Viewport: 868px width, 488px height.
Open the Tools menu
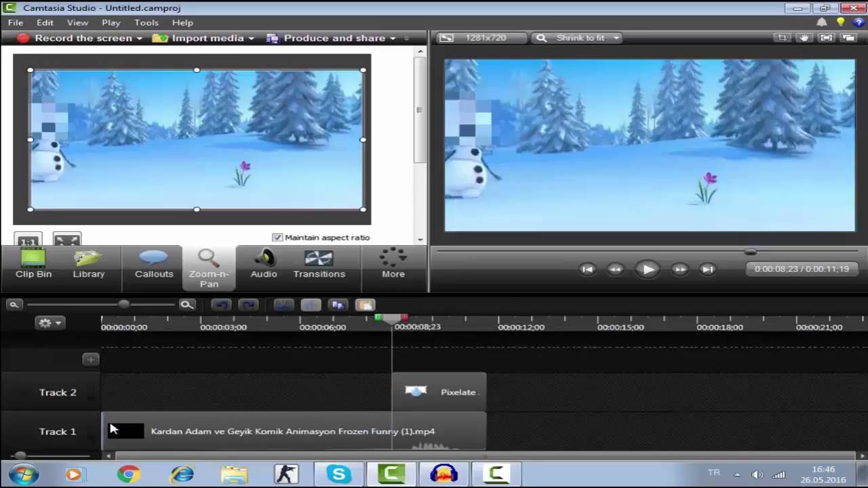[146, 22]
